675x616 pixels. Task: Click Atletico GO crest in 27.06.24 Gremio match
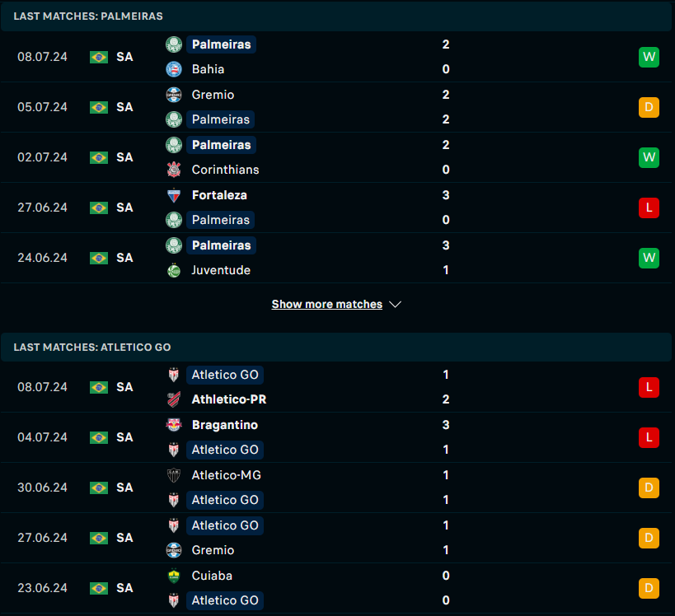174,525
